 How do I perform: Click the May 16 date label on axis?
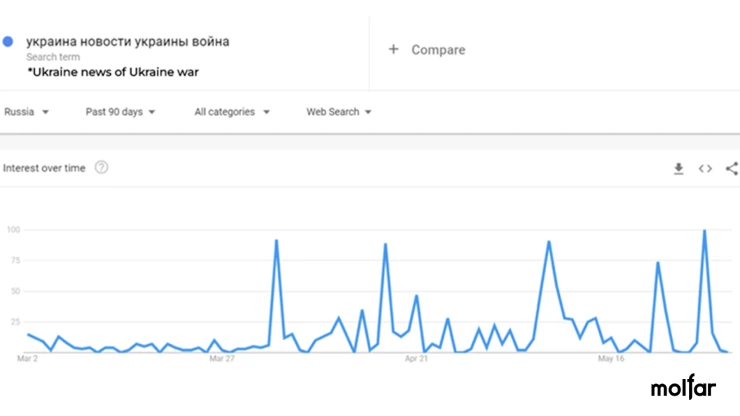tap(611, 359)
